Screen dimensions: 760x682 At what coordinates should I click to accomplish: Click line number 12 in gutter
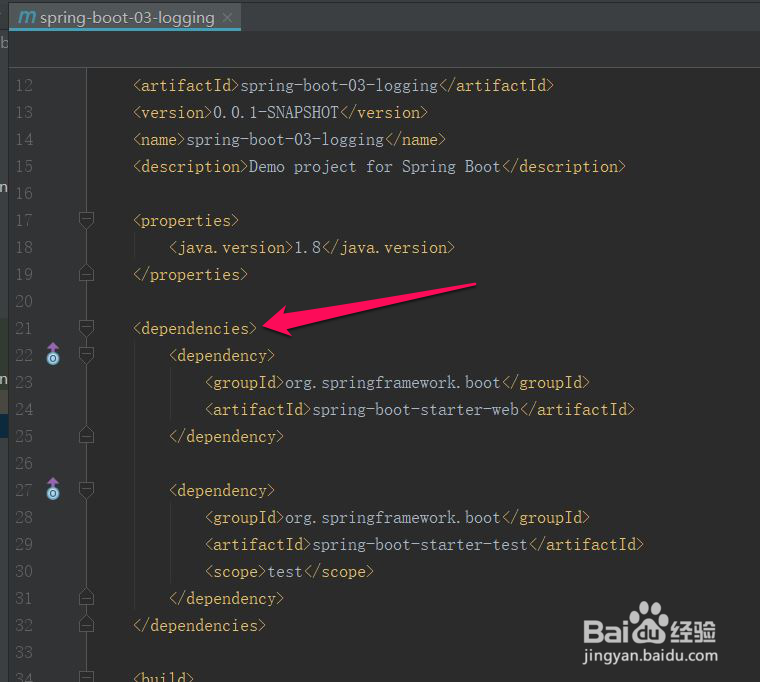24,86
